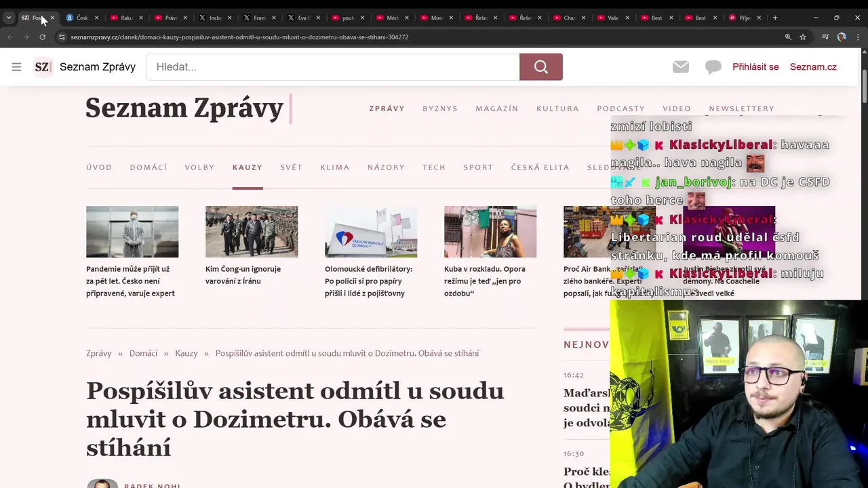Open article 'Kuba v rozkladu' headline

[x=485, y=281]
